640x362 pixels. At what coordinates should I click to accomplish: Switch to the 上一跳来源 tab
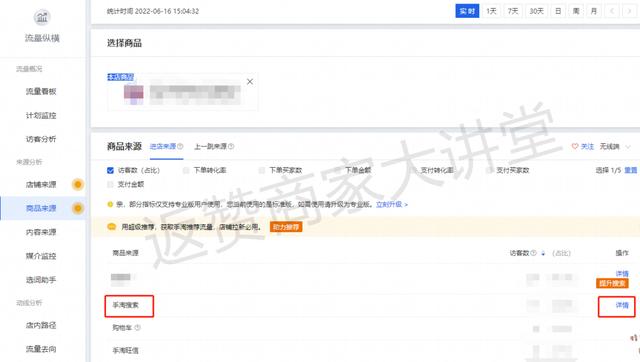pos(210,146)
